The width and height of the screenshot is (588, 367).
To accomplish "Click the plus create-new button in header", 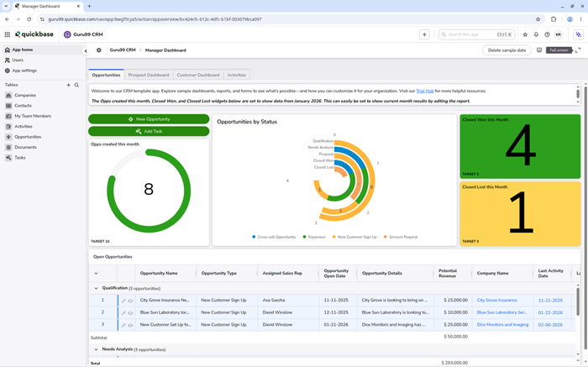I will (x=424, y=34).
